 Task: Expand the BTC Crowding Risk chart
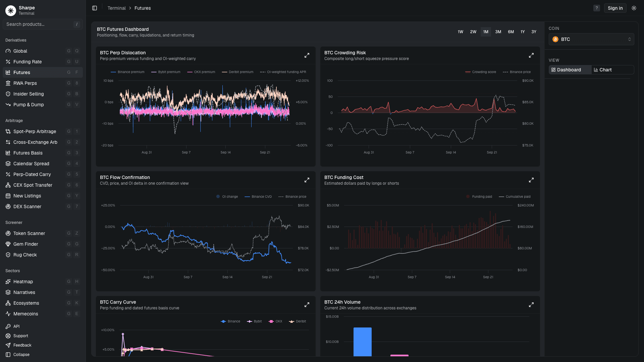531,55
